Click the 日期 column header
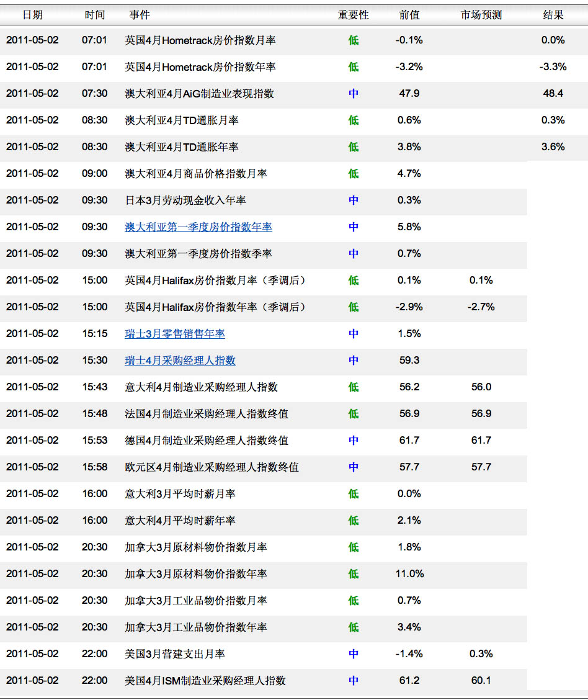 click(32, 15)
